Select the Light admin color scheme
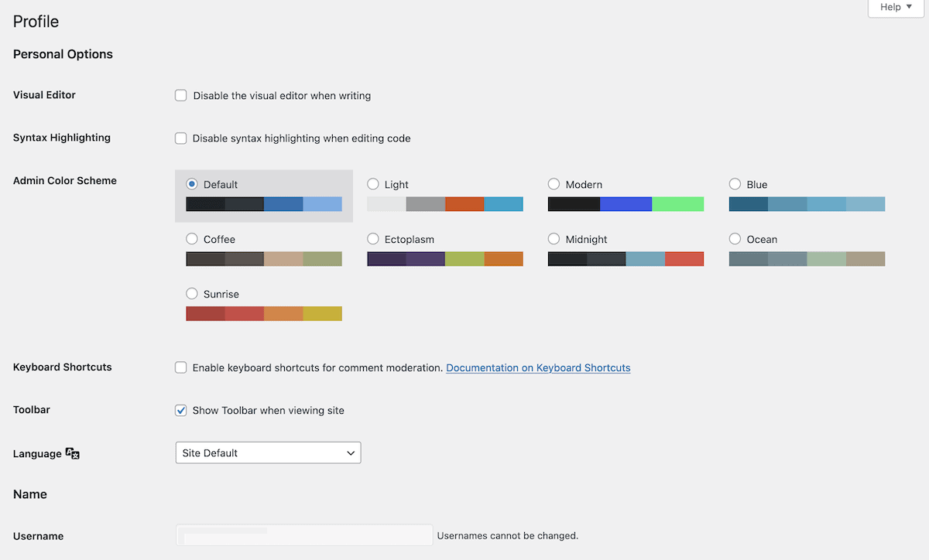929x560 pixels. (373, 184)
